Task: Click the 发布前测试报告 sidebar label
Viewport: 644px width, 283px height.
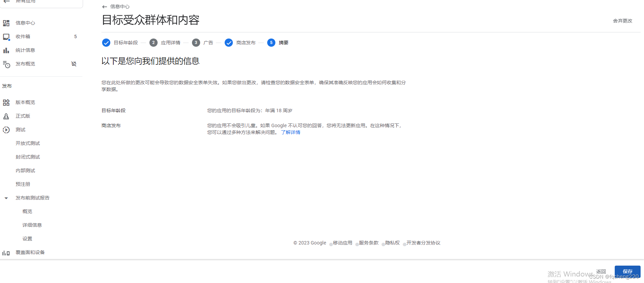Action: (33, 198)
